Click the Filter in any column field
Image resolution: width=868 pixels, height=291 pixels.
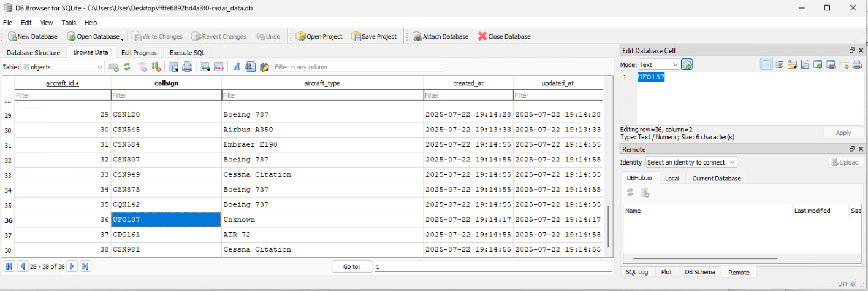click(357, 67)
